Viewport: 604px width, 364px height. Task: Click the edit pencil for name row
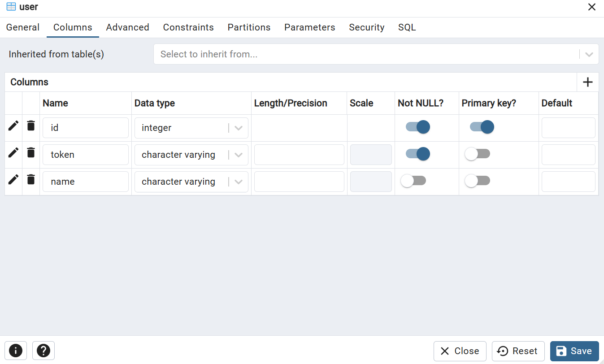13,180
